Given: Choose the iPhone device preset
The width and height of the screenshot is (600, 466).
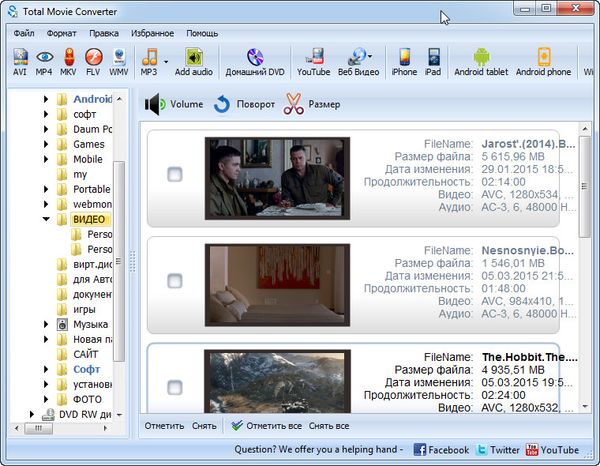Looking at the screenshot, I should click(x=404, y=60).
